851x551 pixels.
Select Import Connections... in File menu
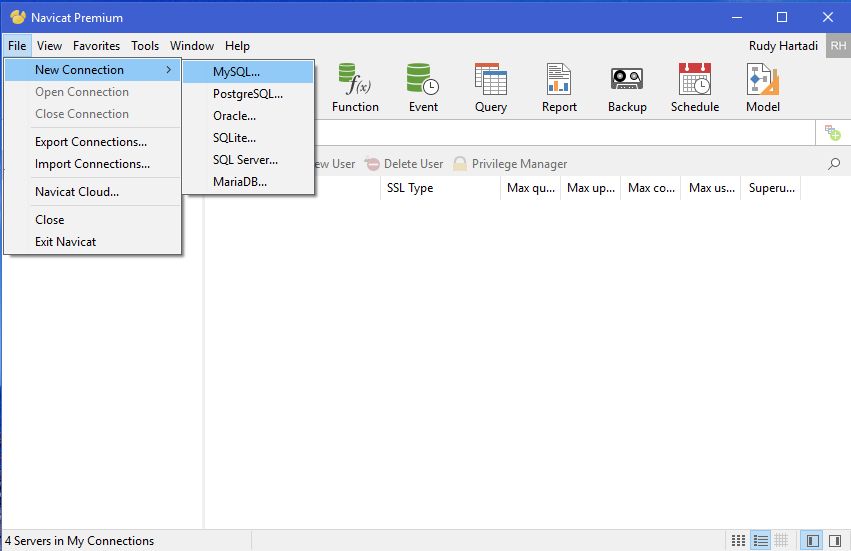92,164
